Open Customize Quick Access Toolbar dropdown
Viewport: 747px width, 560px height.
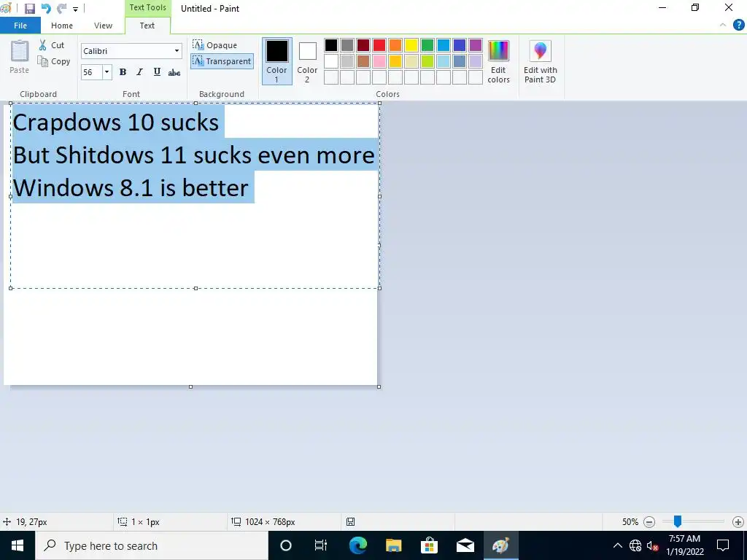click(75, 9)
